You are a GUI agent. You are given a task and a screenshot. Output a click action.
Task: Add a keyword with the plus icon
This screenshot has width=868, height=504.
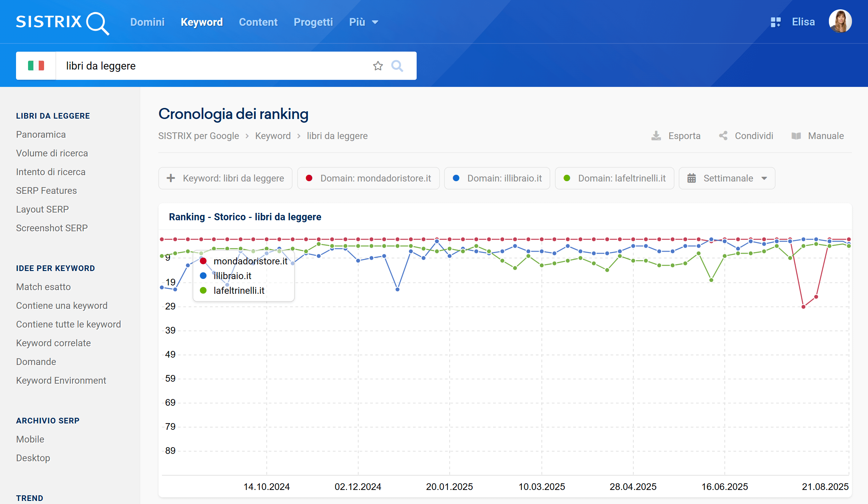tap(171, 178)
